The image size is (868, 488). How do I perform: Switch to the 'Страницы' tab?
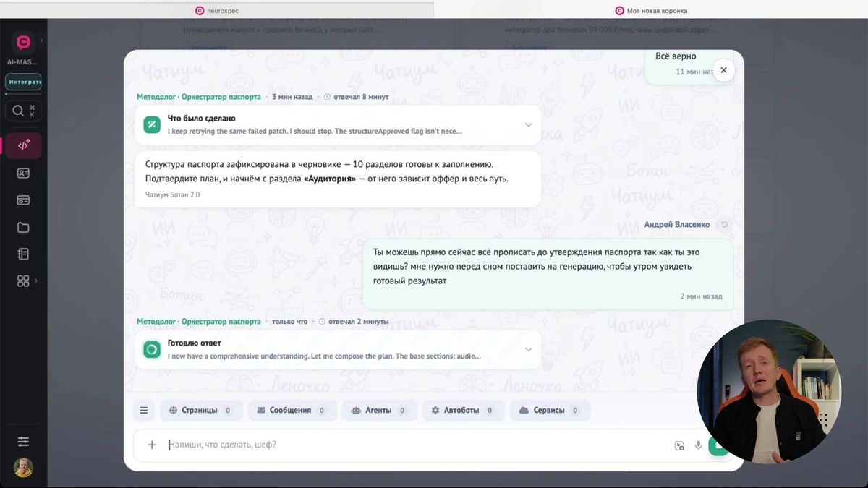click(x=200, y=411)
